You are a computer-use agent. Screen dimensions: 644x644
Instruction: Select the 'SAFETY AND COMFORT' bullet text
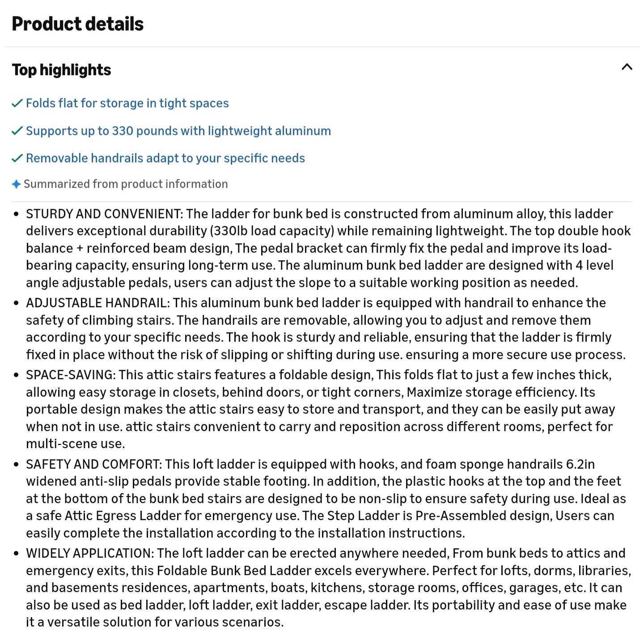326,499
